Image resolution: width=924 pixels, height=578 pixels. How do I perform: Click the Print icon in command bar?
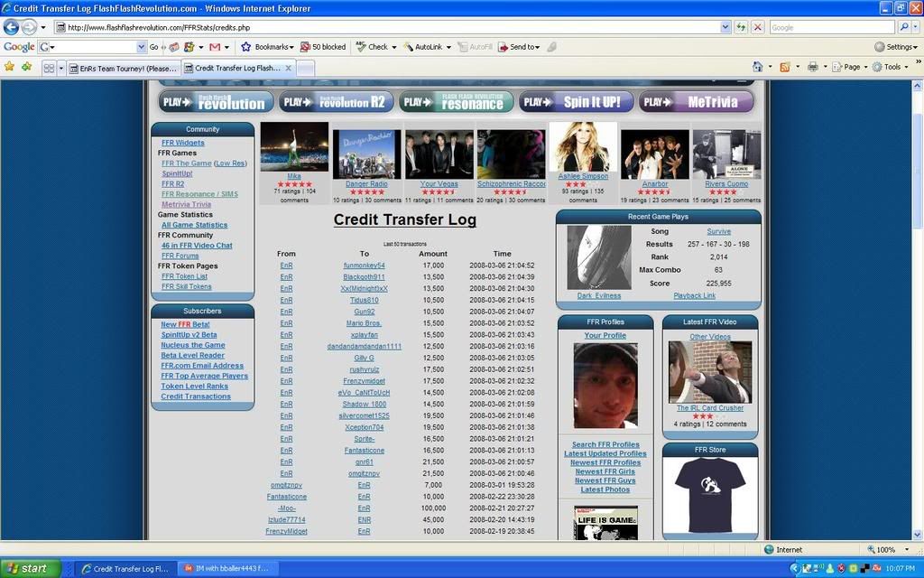click(x=812, y=67)
